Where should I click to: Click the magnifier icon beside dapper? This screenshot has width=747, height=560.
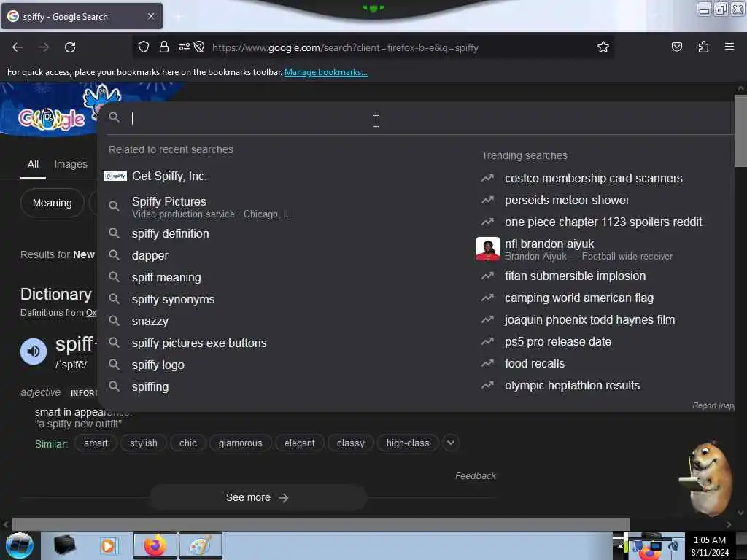pyautogui.click(x=114, y=255)
